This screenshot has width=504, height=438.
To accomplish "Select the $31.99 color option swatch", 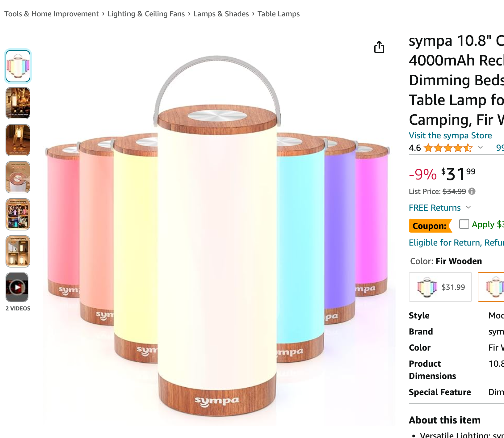I will click(x=440, y=287).
